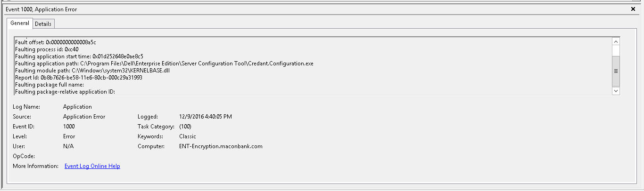Open the Event Log Online Help link

92,166
